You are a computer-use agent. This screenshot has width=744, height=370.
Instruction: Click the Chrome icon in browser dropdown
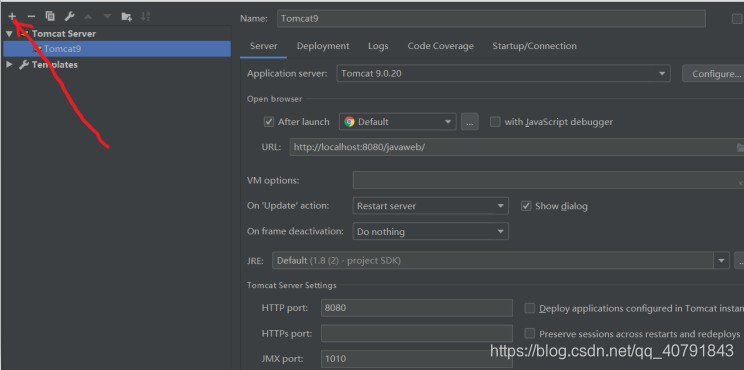click(350, 122)
